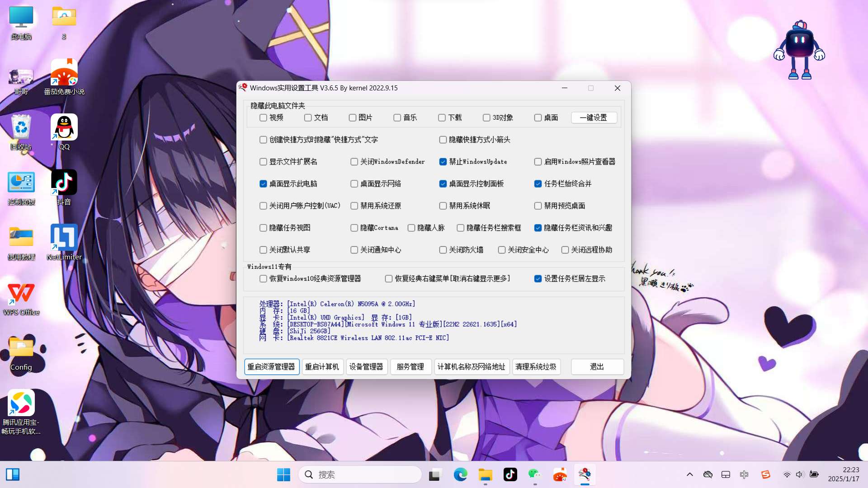Open the folder named 3 on desktop
This screenshot has width=868, height=488.
pos(64,23)
